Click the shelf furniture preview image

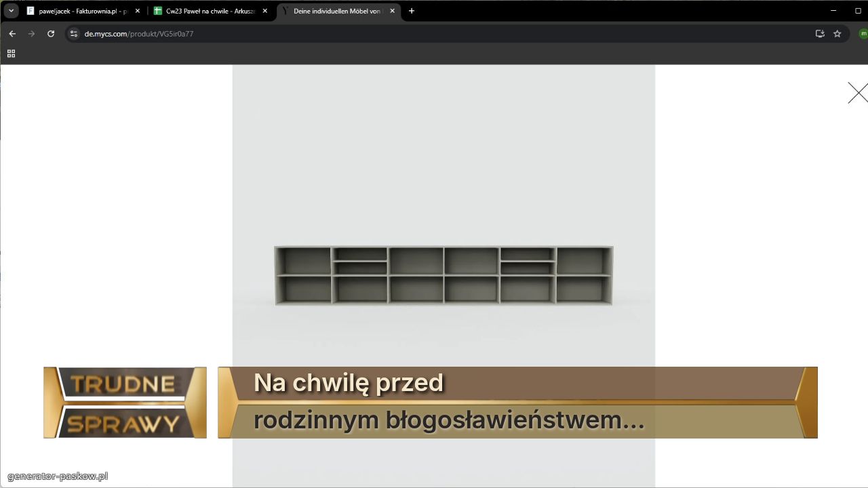click(x=443, y=275)
